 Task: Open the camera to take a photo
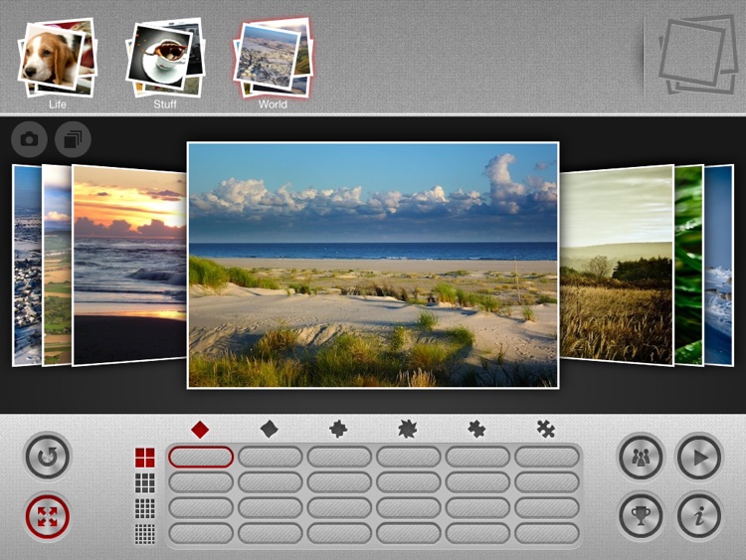coord(29,139)
